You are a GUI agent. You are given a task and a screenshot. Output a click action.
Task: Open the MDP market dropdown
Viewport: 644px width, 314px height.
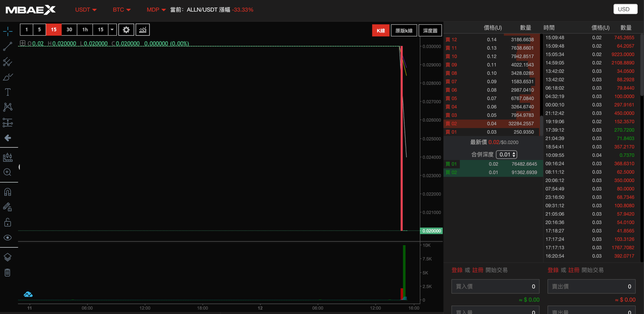click(x=156, y=10)
